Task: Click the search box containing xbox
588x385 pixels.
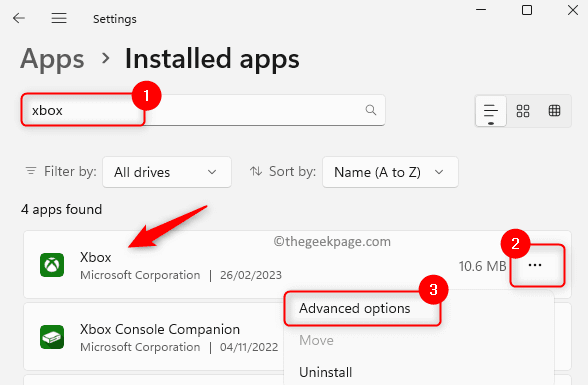Action: coord(203,110)
